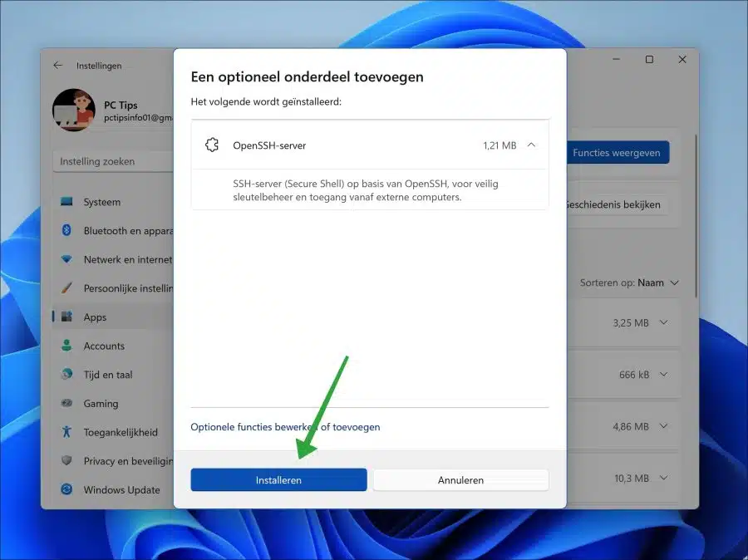Open Accounts in the sidebar

click(113, 346)
